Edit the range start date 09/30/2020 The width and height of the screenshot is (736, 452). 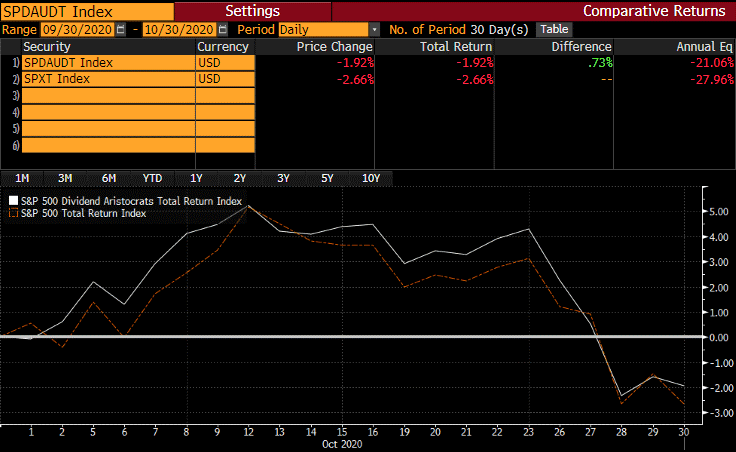77,30
